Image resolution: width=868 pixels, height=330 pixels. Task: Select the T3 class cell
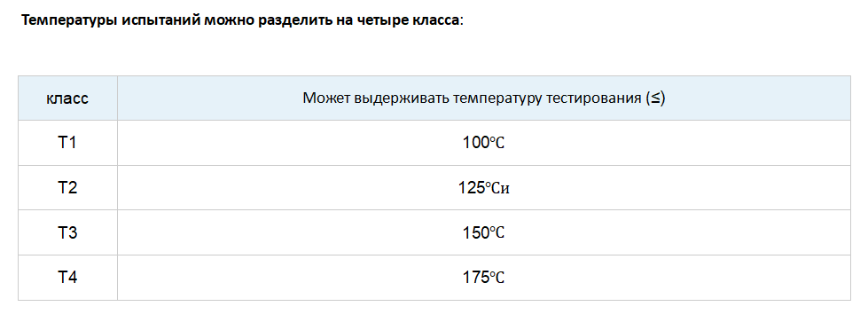[x=67, y=232]
